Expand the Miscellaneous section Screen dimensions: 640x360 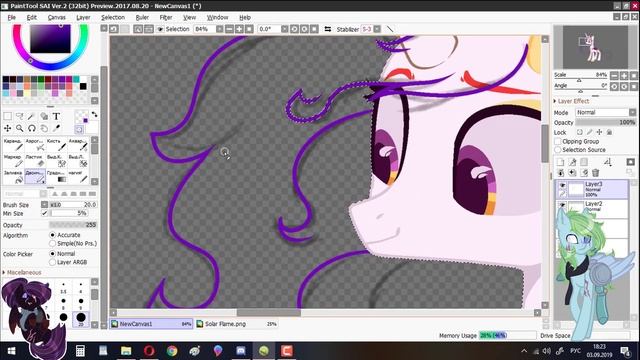pyautogui.click(x=22, y=272)
